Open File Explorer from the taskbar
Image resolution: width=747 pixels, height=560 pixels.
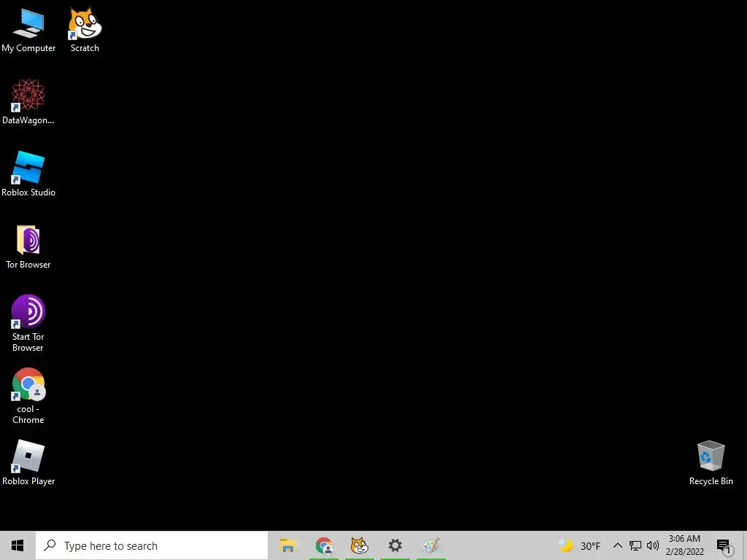287,545
